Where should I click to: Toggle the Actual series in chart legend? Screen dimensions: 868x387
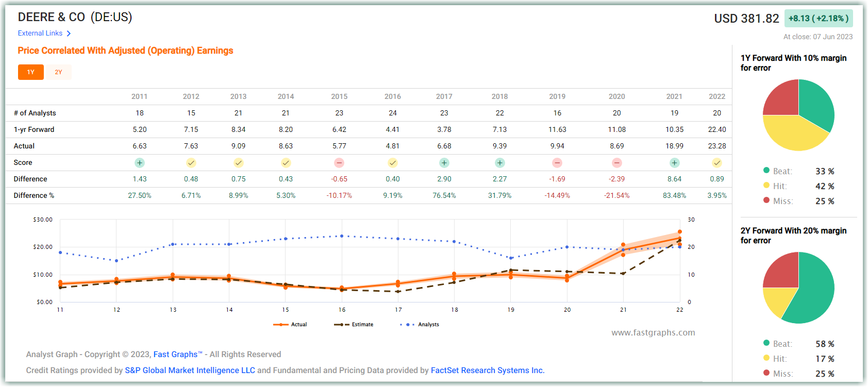(290, 325)
